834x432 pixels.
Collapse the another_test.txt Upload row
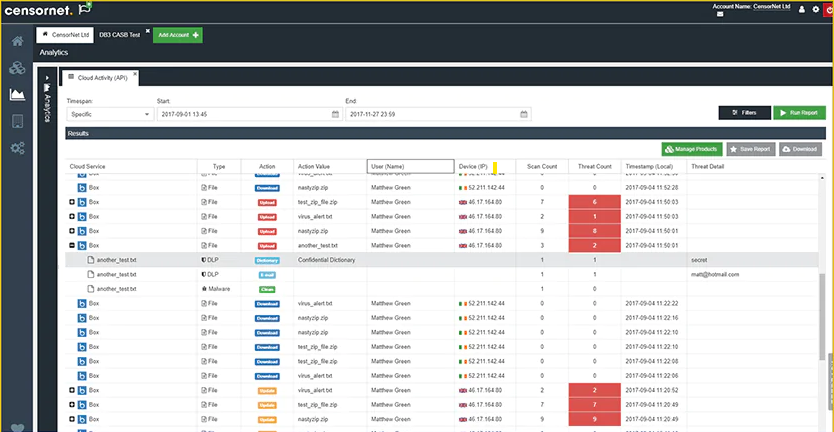(x=72, y=245)
